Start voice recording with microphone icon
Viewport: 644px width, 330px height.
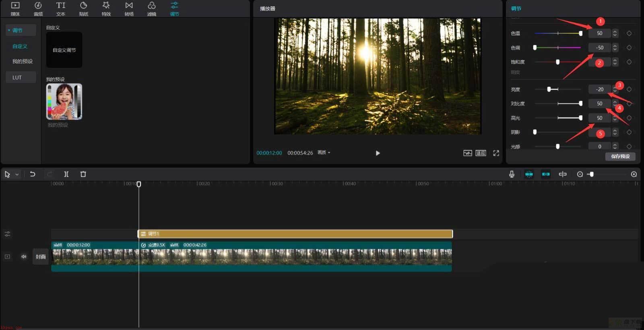coord(512,174)
